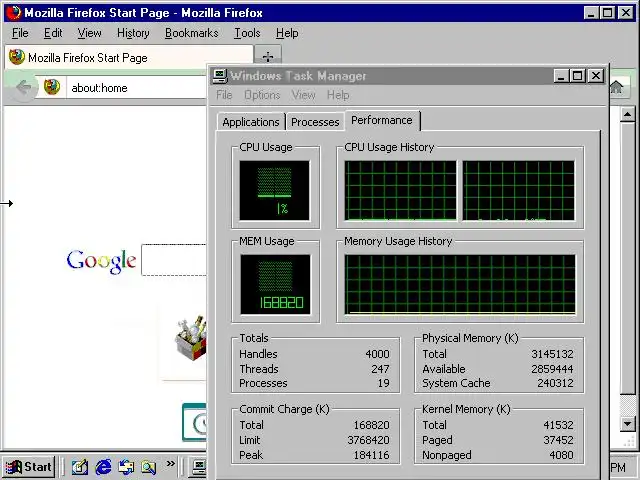Click the Threads value 247
The image size is (640, 480).
(380, 369)
